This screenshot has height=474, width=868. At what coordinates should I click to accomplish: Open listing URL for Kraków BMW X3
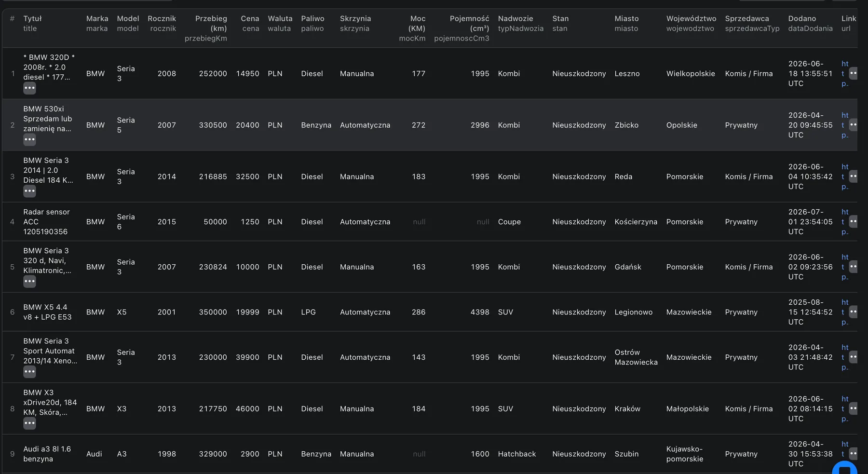(845, 409)
